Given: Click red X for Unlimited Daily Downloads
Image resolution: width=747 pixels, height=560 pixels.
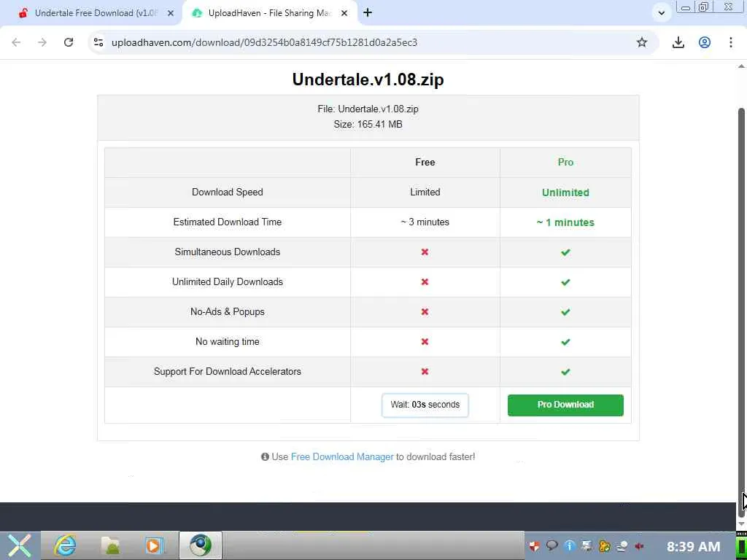Looking at the screenshot, I should click(x=425, y=282).
